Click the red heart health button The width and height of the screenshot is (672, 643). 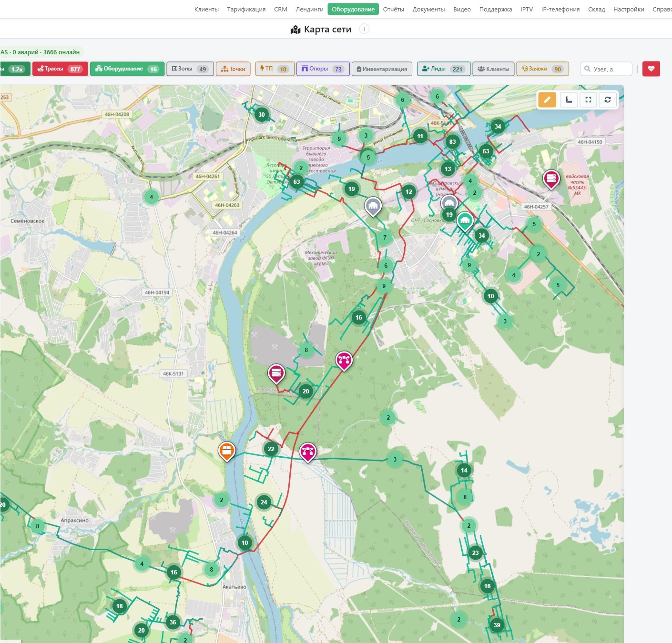(651, 69)
